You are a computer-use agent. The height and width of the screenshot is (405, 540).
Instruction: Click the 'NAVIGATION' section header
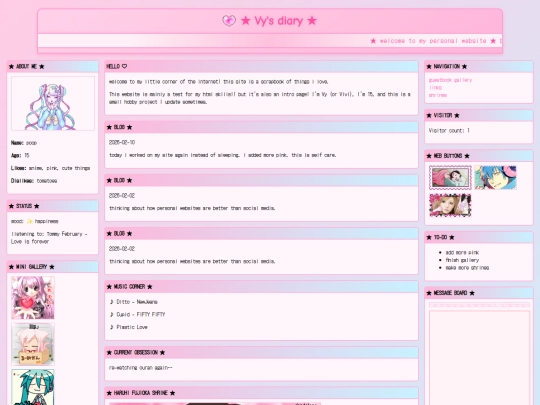pos(479,66)
